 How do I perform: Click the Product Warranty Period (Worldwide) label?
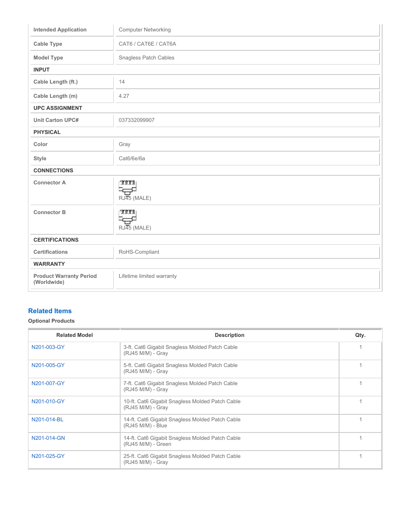[65, 279]
